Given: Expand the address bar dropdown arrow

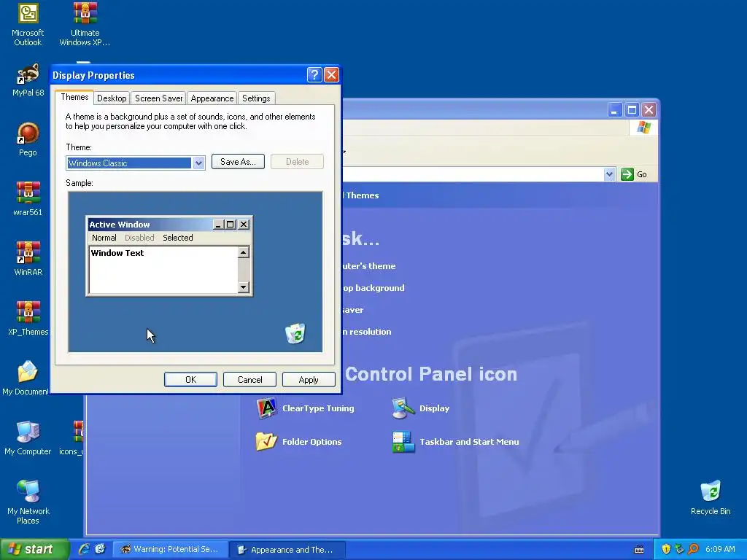Looking at the screenshot, I should point(609,174).
